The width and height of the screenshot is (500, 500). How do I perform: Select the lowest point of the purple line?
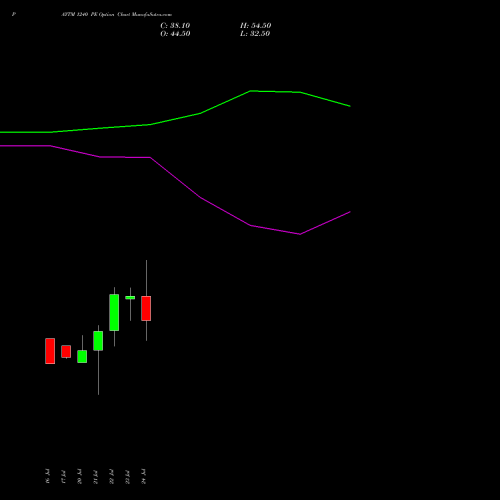click(300, 234)
